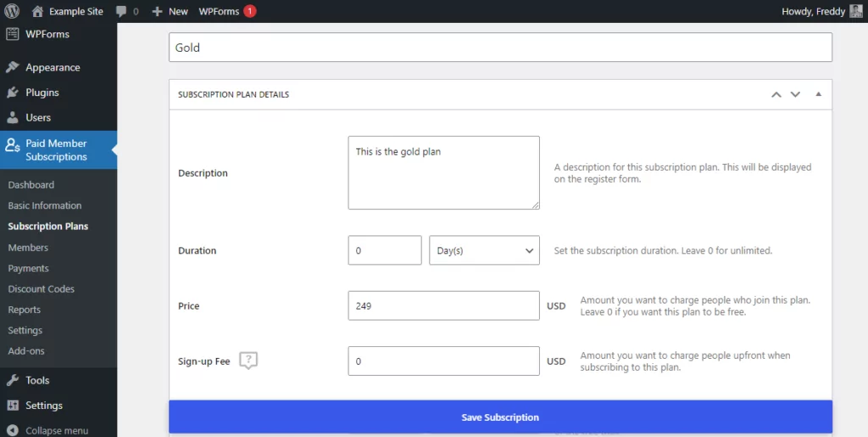Open the Payments submenu

[28, 268]
